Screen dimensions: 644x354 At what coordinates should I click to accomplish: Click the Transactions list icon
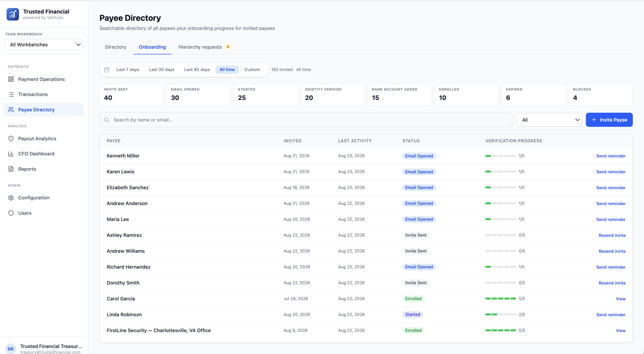point(11,94)
